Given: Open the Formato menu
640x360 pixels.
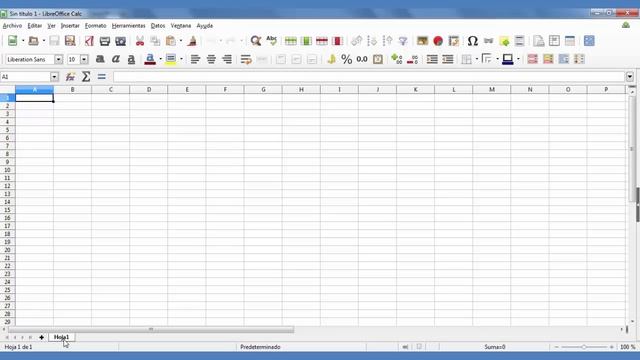Looking at the screenshot, I should (96, 26).
